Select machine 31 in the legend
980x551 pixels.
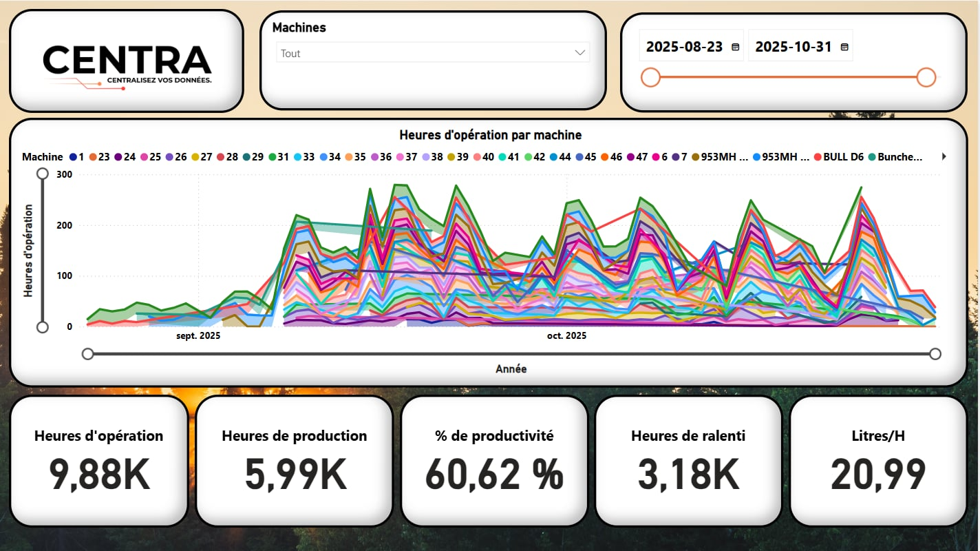tap(278, 156)
